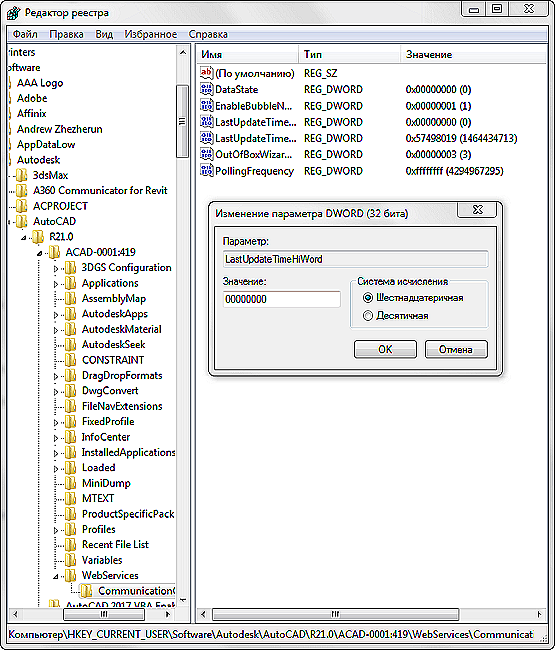The image size is (555, 650).
Task: Select the Loaded key
Action: [99, 468]
